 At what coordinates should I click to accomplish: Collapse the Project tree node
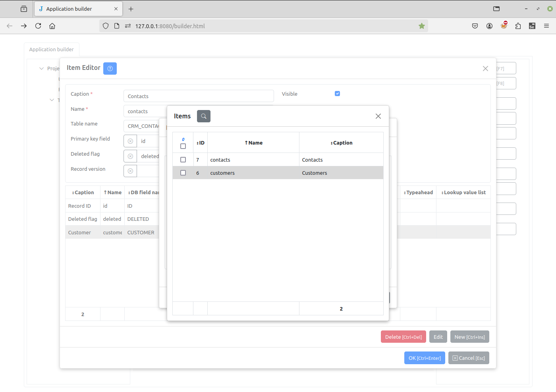tap(41, 69)
